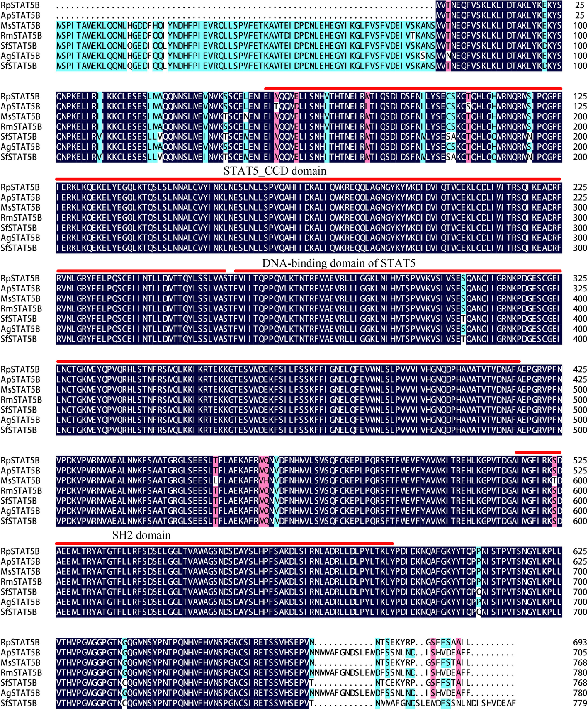Click MsSTAT5B label of row ending 768

pyautogui.click(x=21, y=663)
